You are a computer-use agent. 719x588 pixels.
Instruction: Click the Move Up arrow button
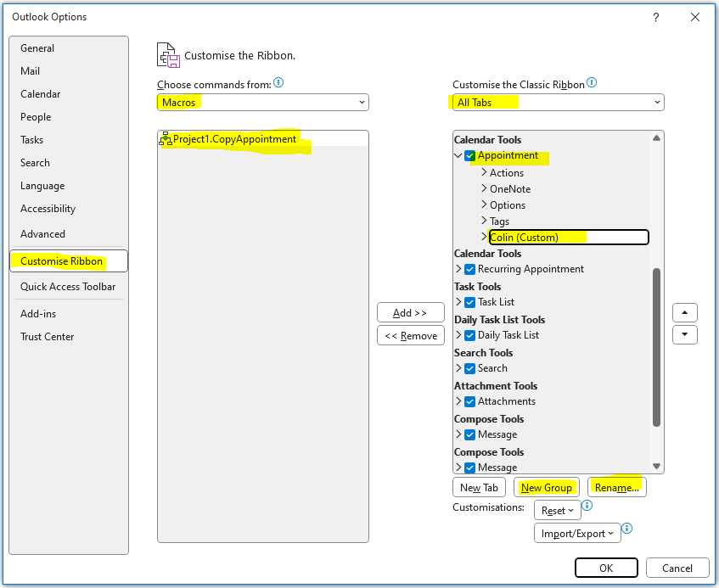coord(684,312)
